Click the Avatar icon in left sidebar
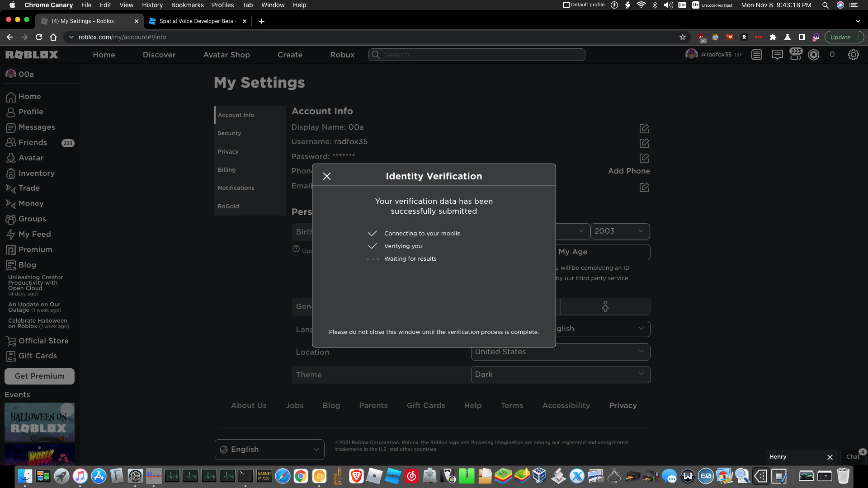This screenshot has height=488, width=868. pos(11,158)
